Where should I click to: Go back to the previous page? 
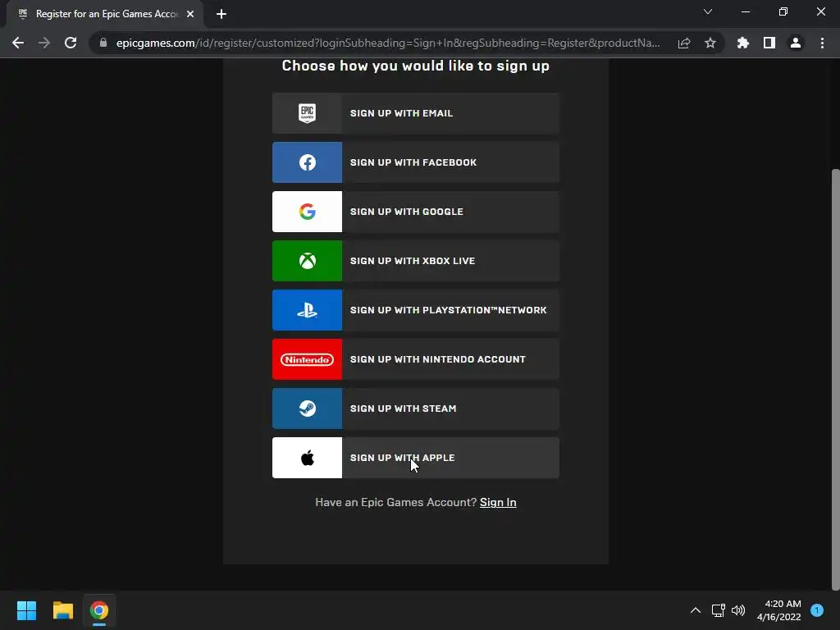pyautogui.click(x=18, y=43)
